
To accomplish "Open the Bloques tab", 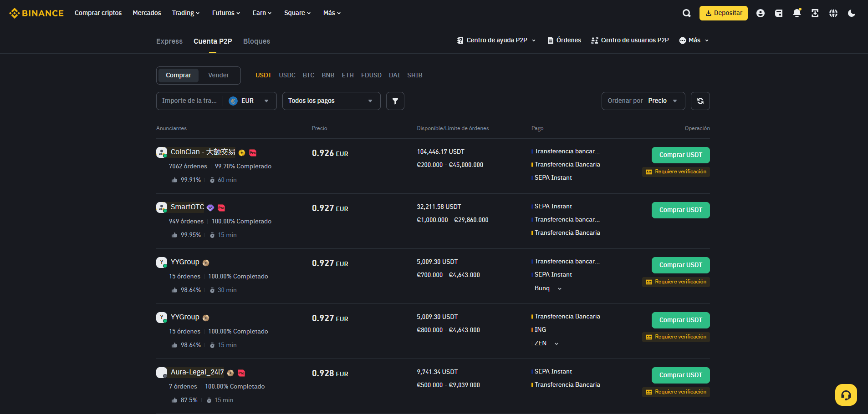I will [256, 41].
